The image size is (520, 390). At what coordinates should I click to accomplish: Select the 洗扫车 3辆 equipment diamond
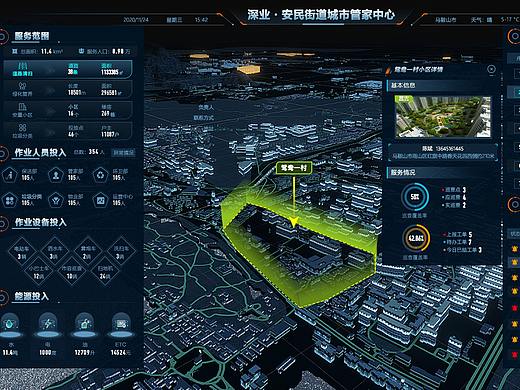click(x=120, y=252)
